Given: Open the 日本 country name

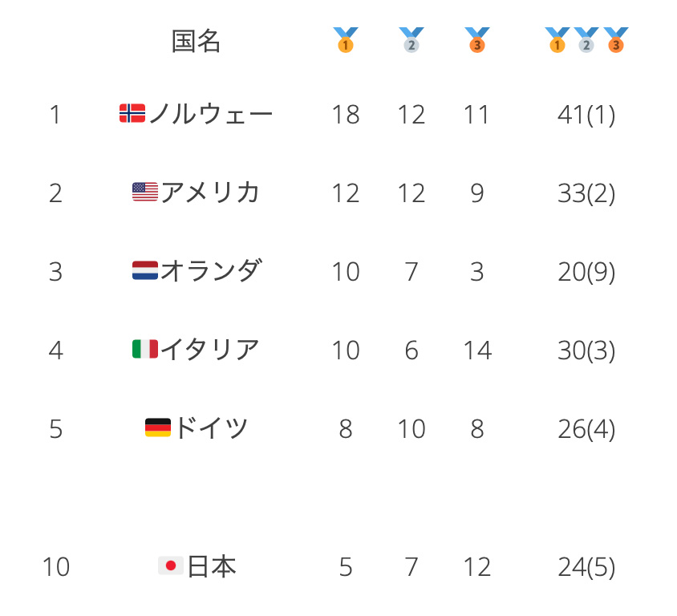Looking at the screenshot, I should coord(212,567).
